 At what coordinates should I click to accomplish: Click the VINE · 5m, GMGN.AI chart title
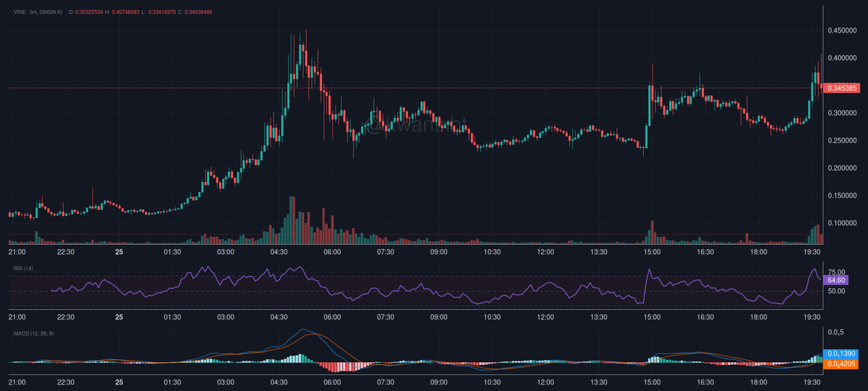[x=36, y=12]
